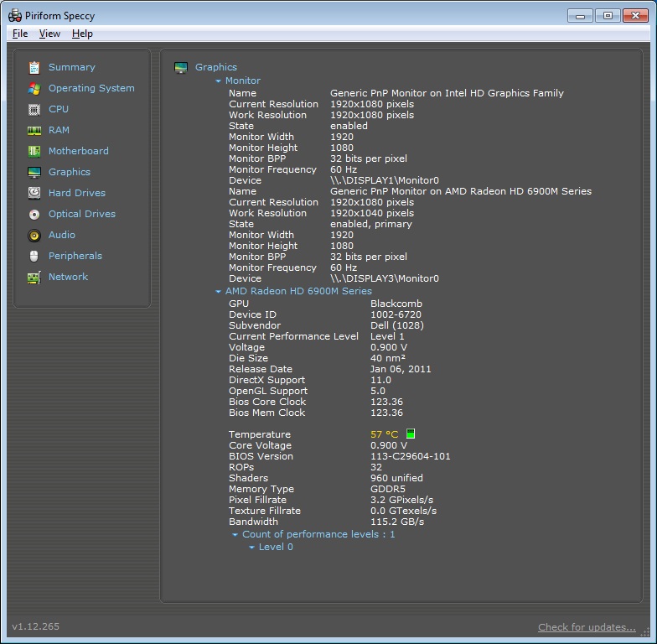Click Count of performance levels text

[x=318, y=534]
